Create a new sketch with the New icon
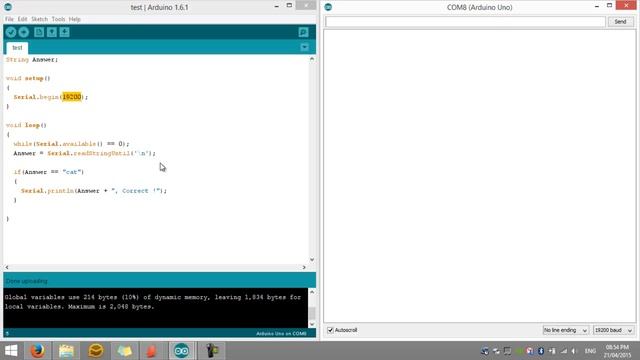Screen dimensions: 640x360 click(x=39, y=32)
